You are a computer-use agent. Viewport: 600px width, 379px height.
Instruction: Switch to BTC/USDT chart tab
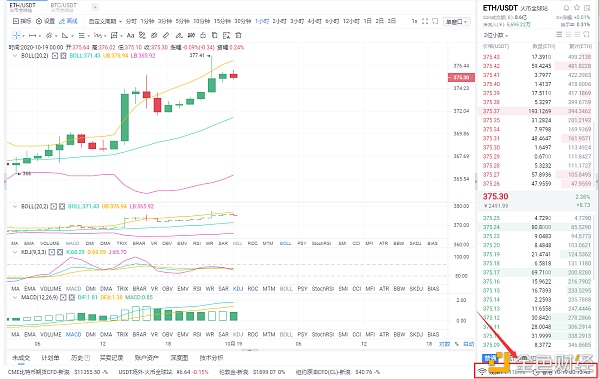64,7
